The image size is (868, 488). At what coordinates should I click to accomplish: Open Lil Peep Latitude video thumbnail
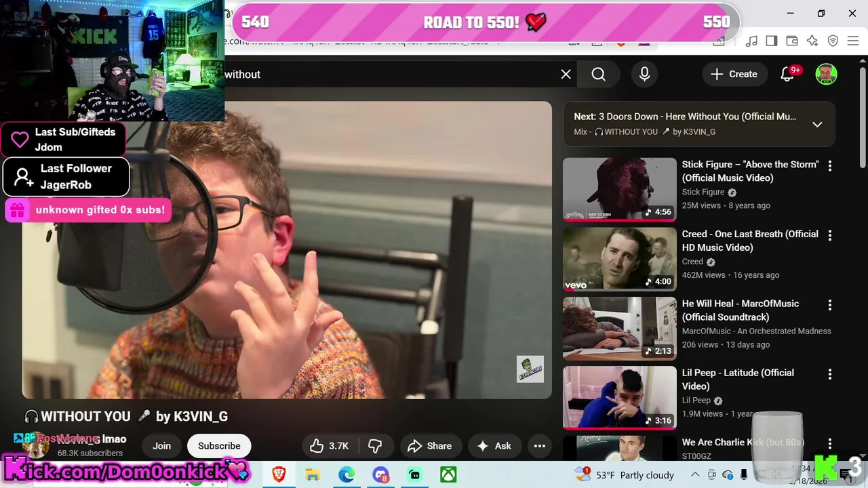pos(619,398)
